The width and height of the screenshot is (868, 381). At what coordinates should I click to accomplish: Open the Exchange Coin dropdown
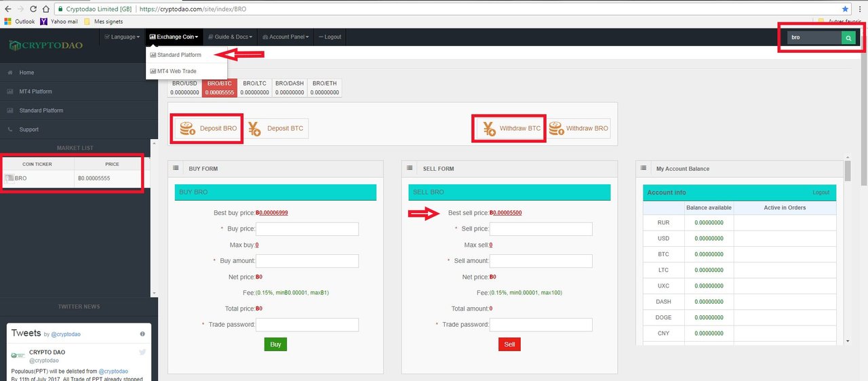174,37
